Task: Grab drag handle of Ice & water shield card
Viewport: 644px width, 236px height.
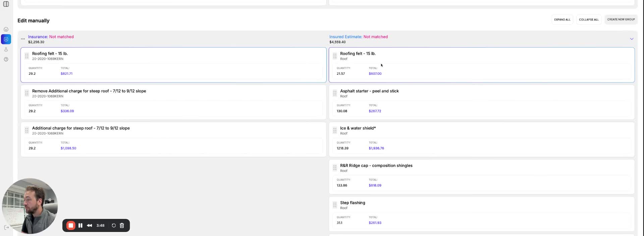Action: [x=335, y=130]
